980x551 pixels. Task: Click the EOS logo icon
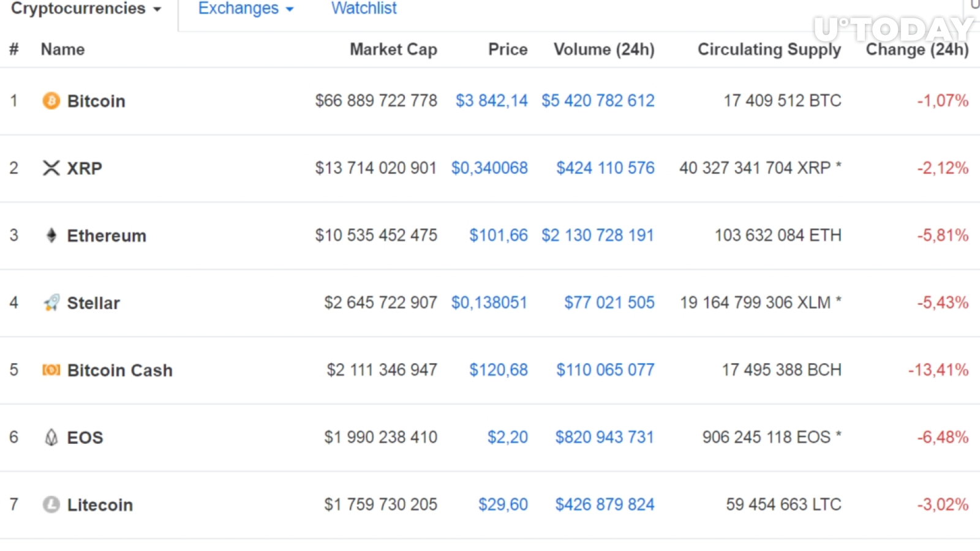[x=51, y=437]
